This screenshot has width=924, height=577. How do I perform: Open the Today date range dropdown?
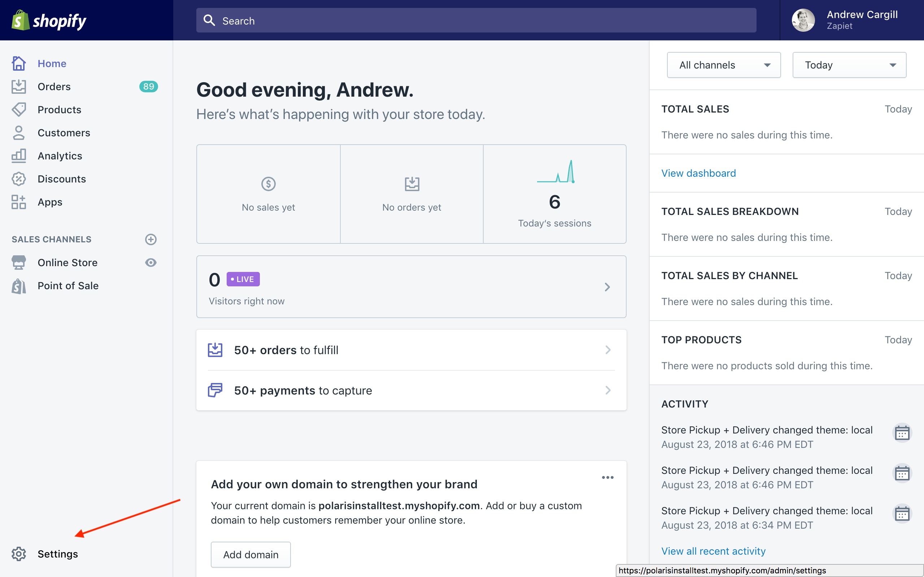tap(849, 65)
